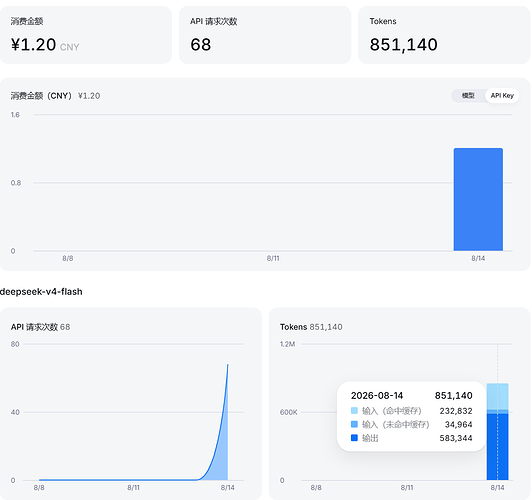Click the Tokens 851,140 chart title
The height and width of the screenshot is (500, 532).
point(311,327)
